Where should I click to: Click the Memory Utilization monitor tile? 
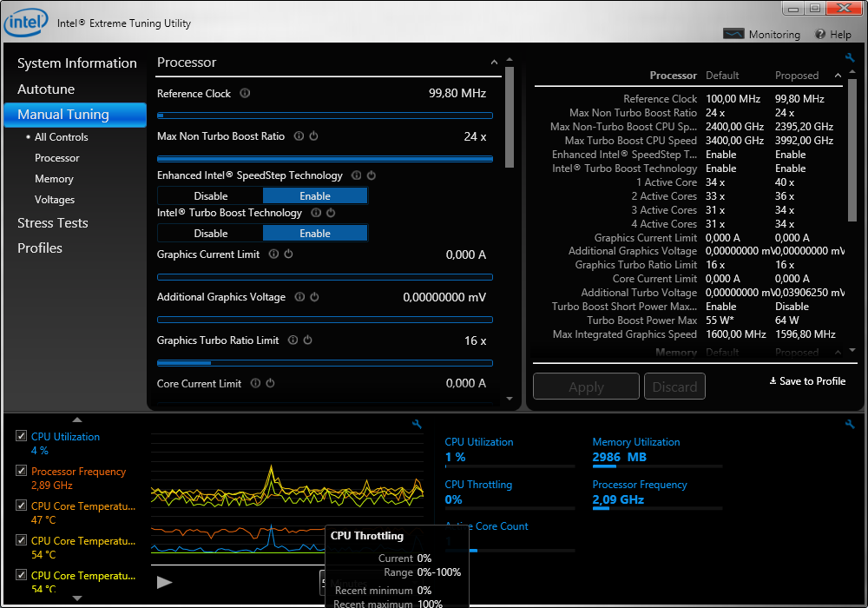click(657, 452)
